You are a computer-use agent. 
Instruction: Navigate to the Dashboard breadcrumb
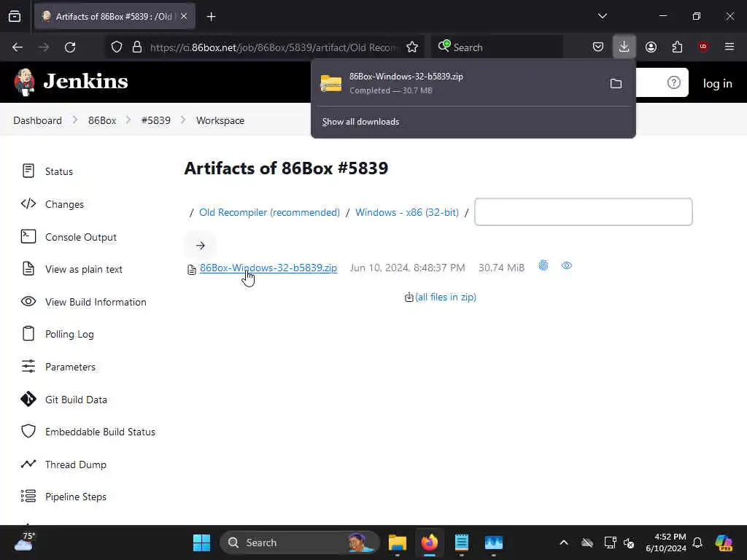38,120
